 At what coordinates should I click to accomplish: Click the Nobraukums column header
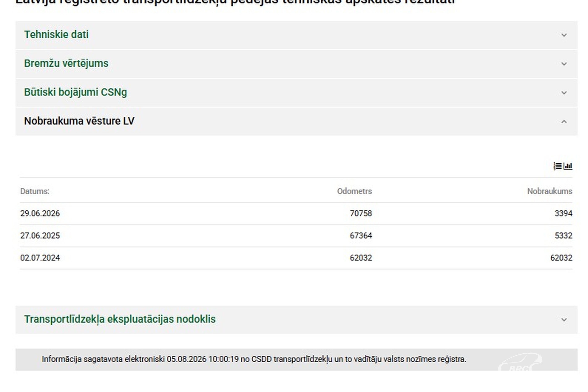click(550, 191)
